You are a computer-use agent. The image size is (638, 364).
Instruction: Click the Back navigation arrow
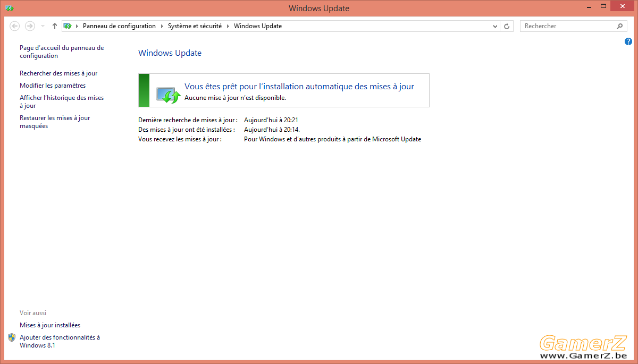tap(15, 26)
